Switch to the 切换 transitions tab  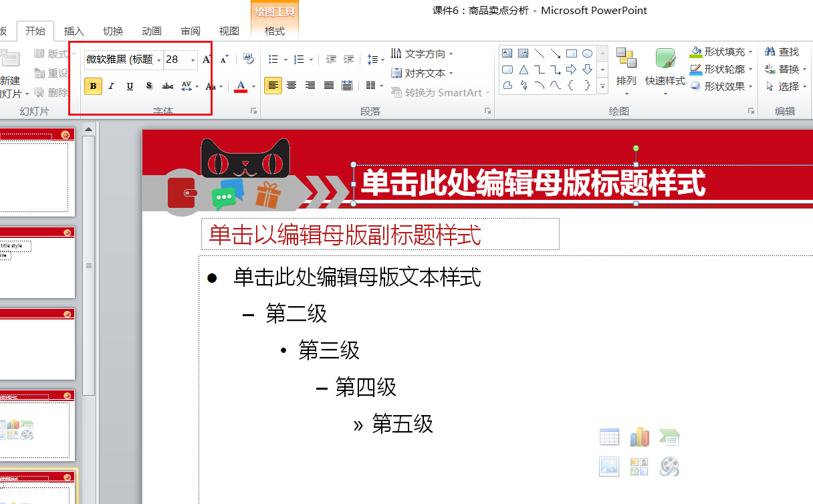(113, 31)
